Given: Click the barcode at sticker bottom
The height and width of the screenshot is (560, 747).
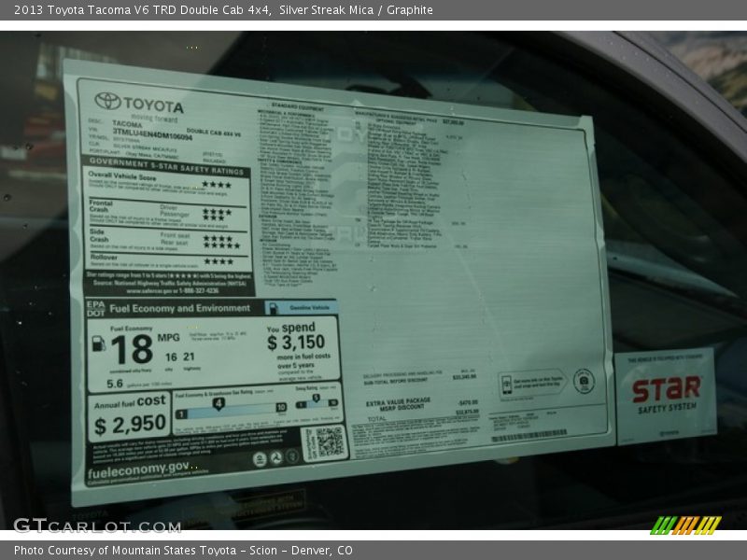Looking at the screenshot, I should click(529, 435).
